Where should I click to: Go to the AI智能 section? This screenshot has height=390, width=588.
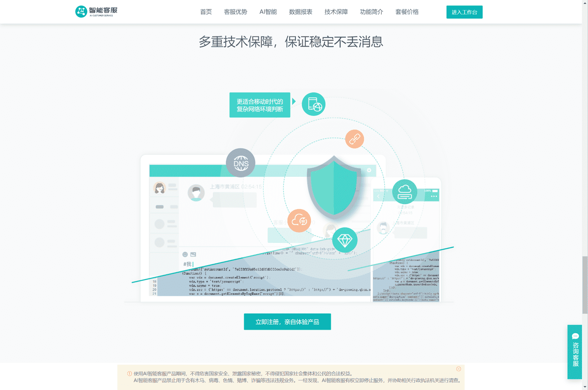click(268, 12)
